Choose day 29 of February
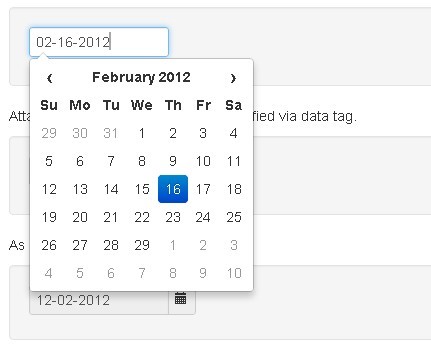This screenshot has width=431, height=364. [142, 245]
